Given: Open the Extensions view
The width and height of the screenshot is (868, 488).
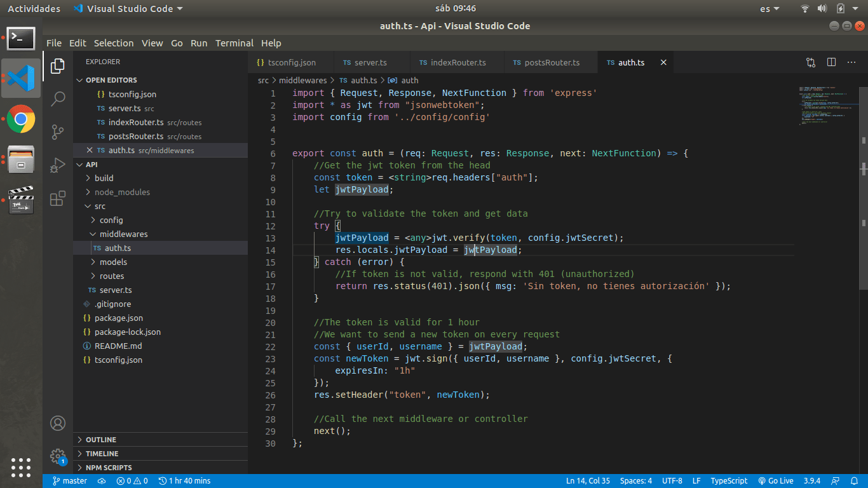Looking at the screenshot, I should [58, 198].
